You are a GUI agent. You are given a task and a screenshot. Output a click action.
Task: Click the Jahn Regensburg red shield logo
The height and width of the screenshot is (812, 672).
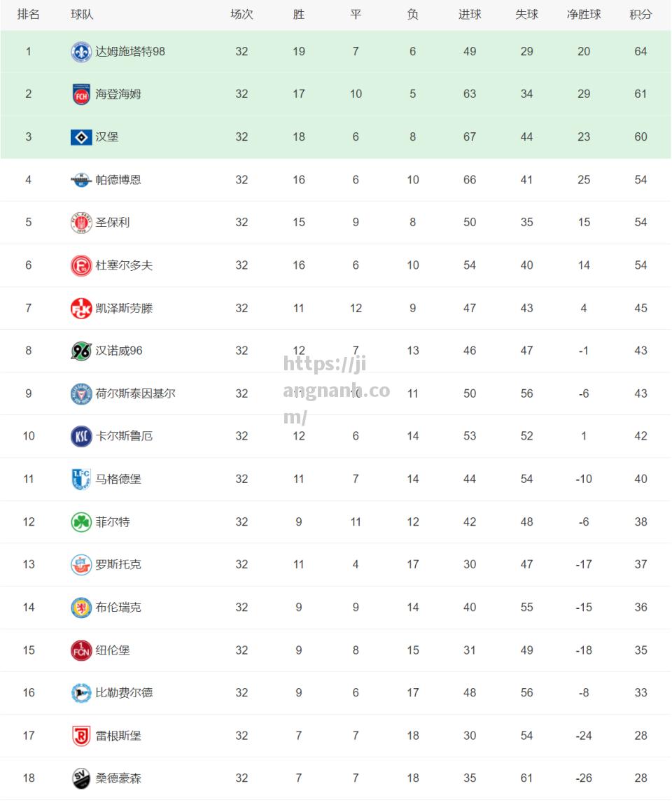(80, 736)
